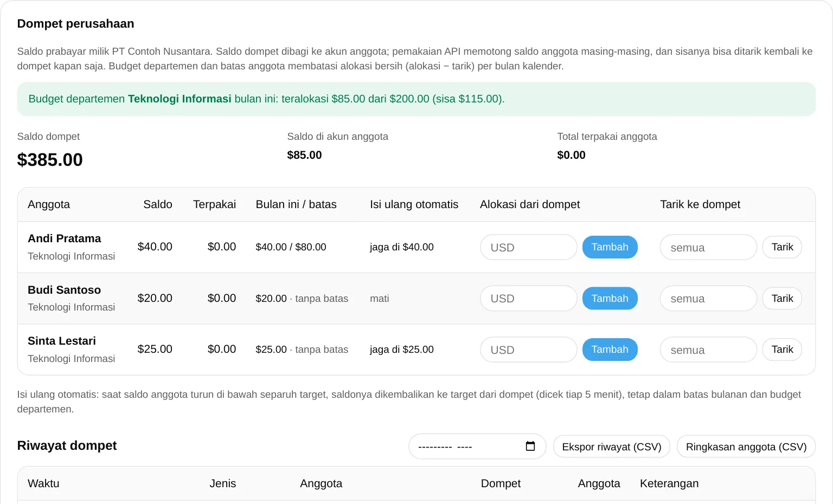The image size is (833, 504).
Task: Click Tambah button for Budi Santoso
Action: pyautogui.click(x=610, y=299)
